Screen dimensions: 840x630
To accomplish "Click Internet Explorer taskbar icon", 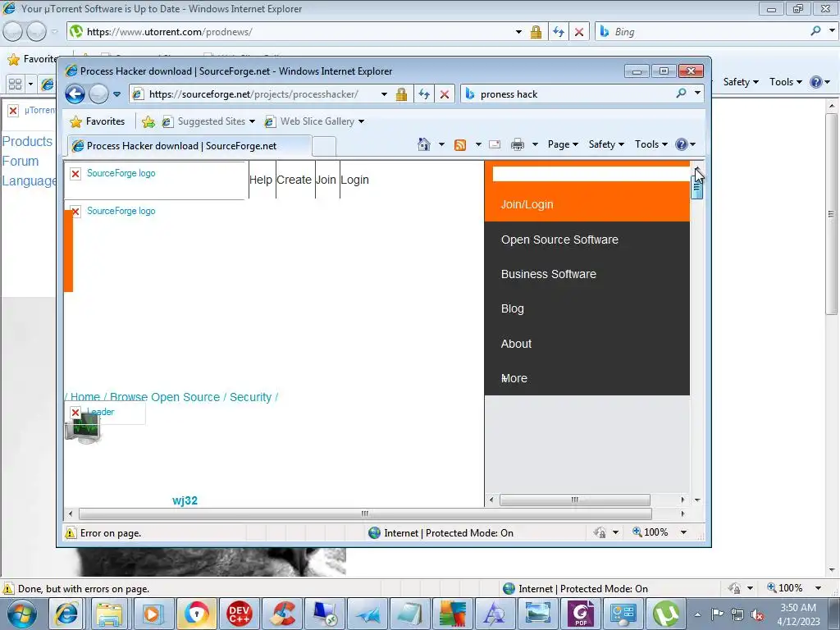I will (67, 614).
